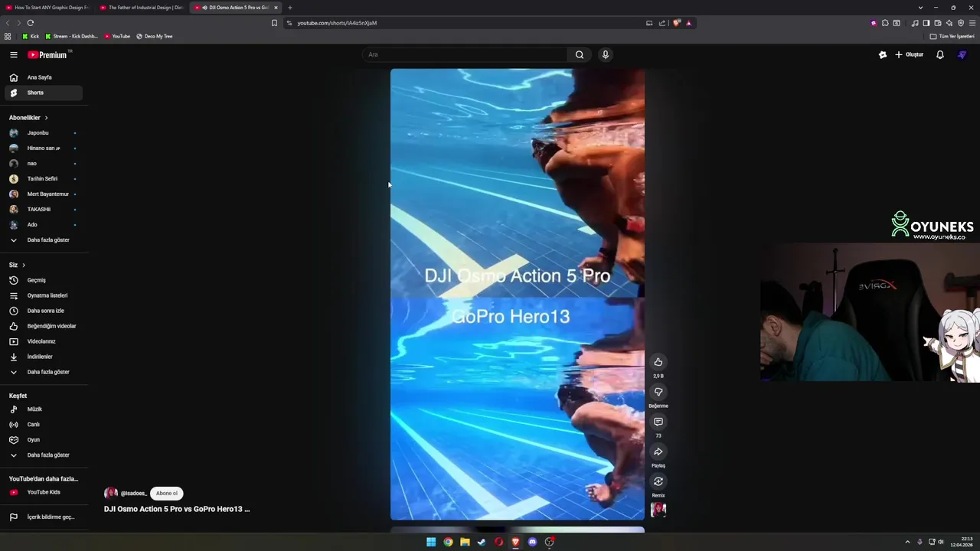Open Japonbu subscription channel
The image size is (980, 551).
pyautogui.click(x=44, y=133)
